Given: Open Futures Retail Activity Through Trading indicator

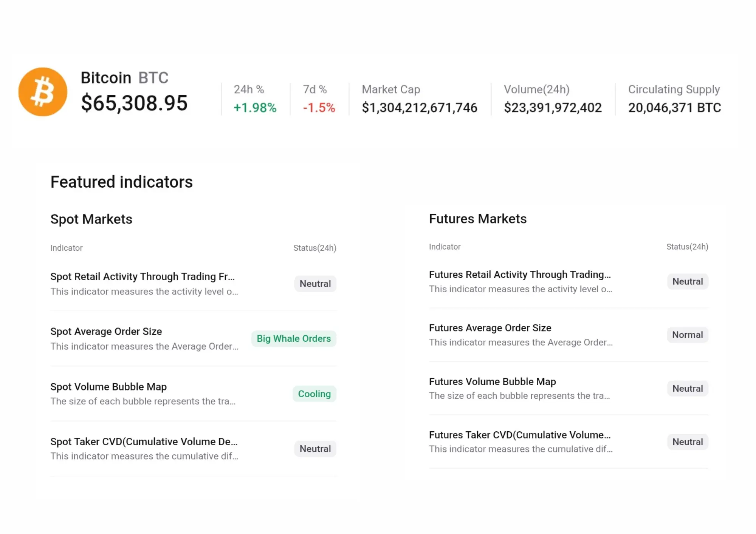Looking at the screenshot, I should coord(520,275).
